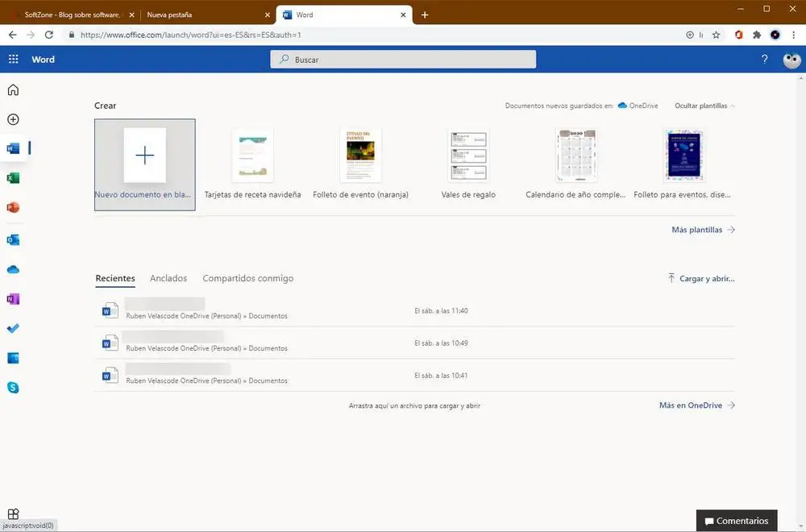This screenshot has height=532, width=806.
Task: Open the account profile avatar
Action: pos(791,60)
